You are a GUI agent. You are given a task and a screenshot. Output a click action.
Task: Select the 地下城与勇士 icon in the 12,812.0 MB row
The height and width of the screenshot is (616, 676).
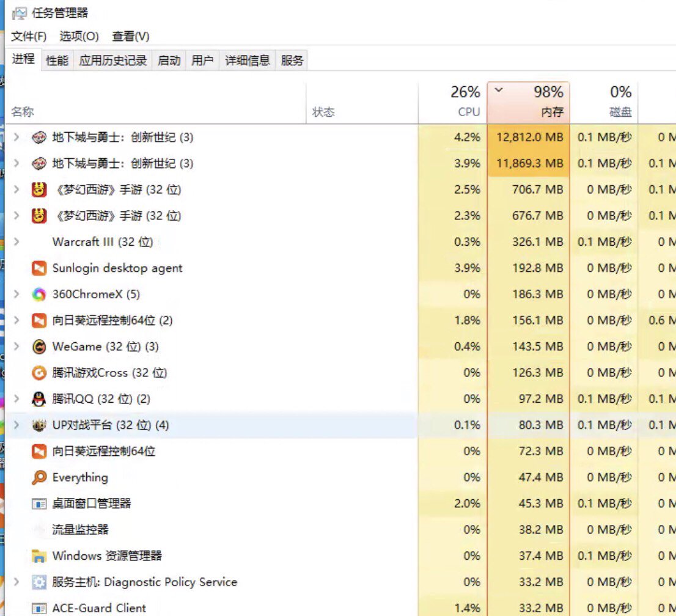click(x=39, y=137)
